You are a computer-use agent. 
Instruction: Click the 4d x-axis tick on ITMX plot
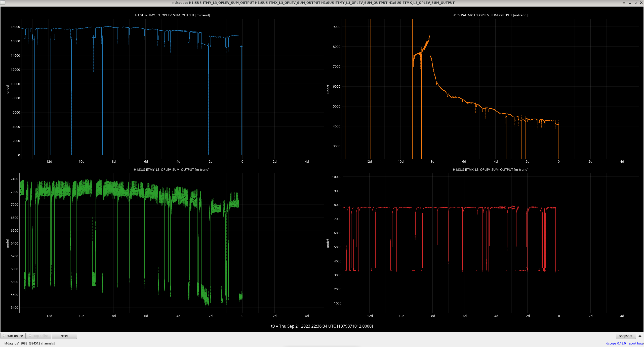tap(622, 162)
